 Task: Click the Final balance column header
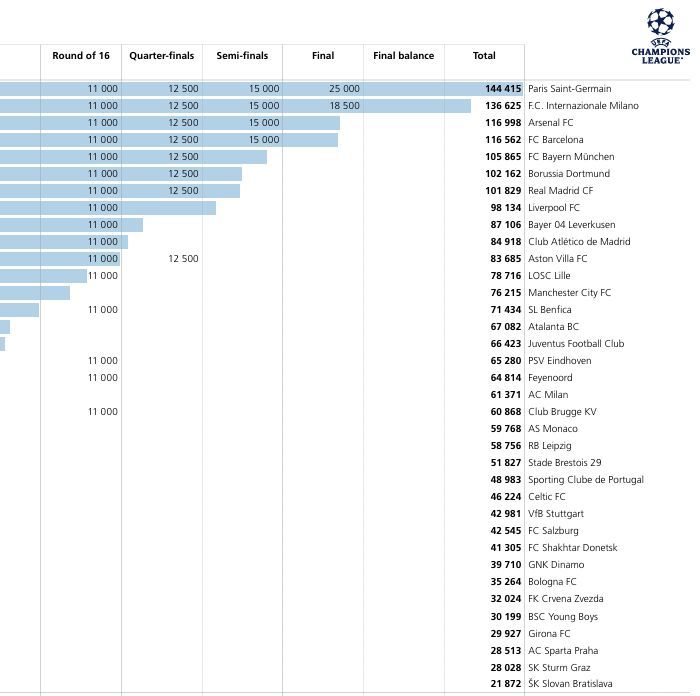(x=403, y=56)
